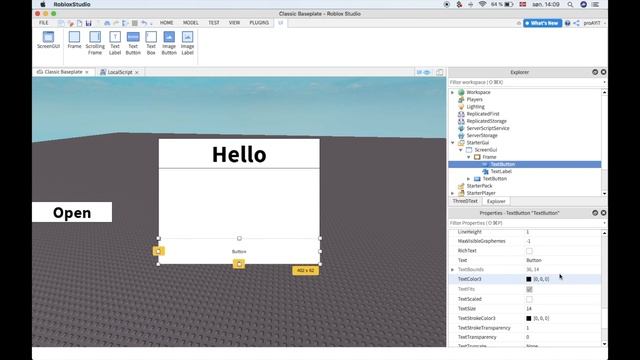
Task: Open the TextStrokeColor3 color swatch
Action: [x=529, y=318]
